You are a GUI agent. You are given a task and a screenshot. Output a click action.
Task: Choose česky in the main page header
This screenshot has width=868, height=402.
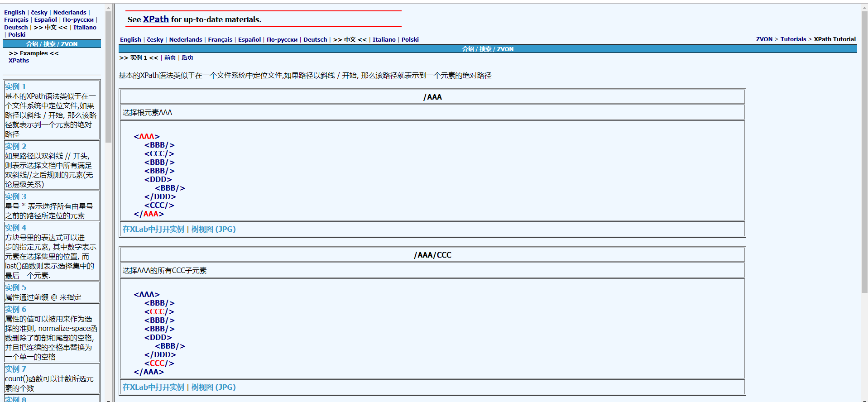[x=155, y=39]
